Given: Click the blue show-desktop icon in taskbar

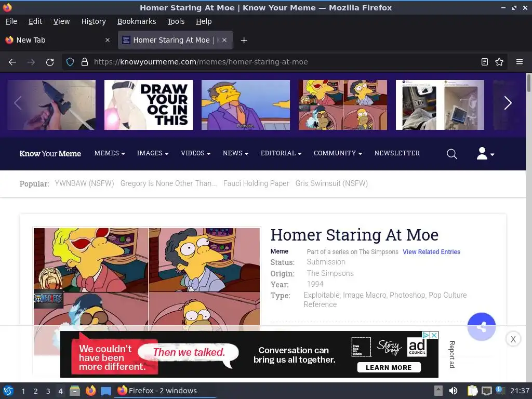Looking at the screenshot, I should pyautogui.click(x=106, y=391).
